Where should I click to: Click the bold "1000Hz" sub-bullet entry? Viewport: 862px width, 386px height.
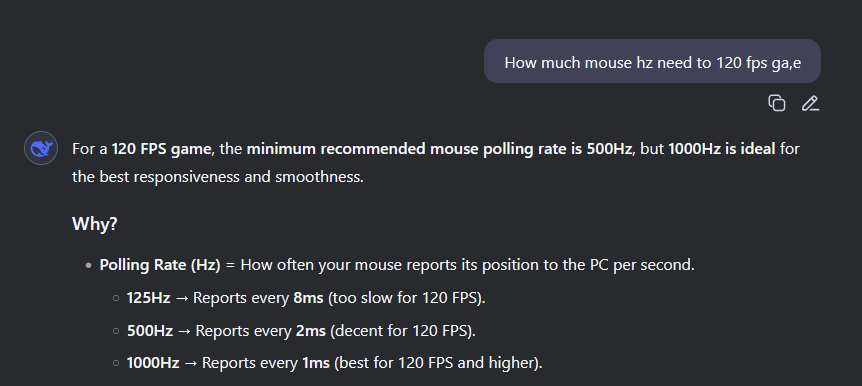click(153, 363)
